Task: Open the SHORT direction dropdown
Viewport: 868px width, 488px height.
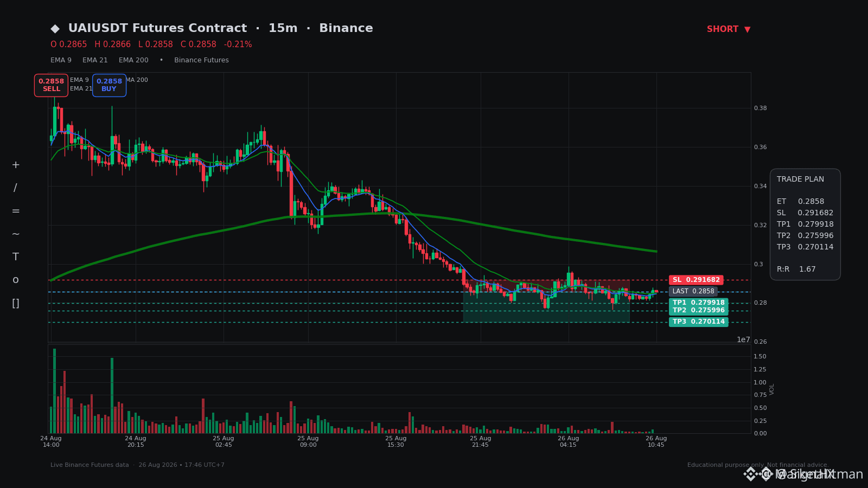Action: (729, 29)
